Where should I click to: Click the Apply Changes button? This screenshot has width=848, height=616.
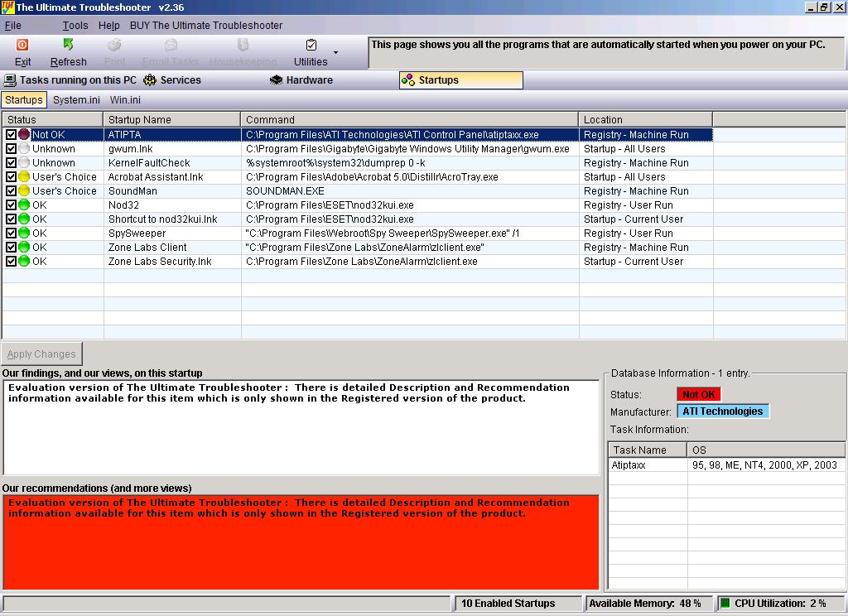41,354
